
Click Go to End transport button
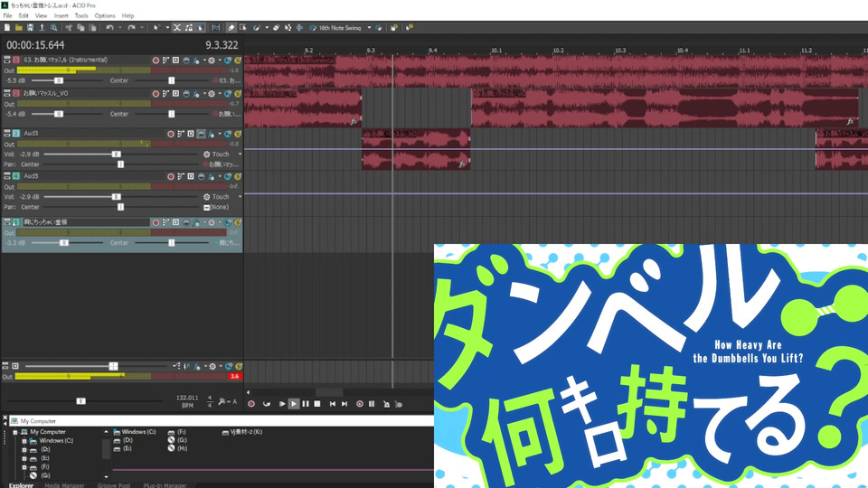pyautogui.click(x=344, y=404)
